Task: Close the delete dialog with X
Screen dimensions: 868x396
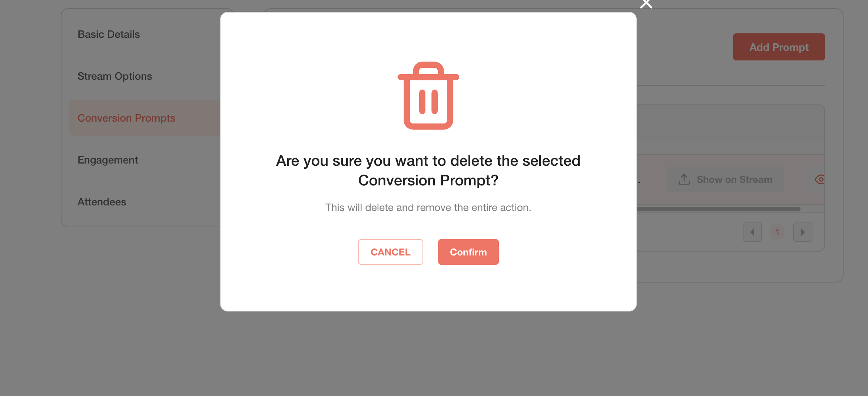Action: [x=646, y=4]
